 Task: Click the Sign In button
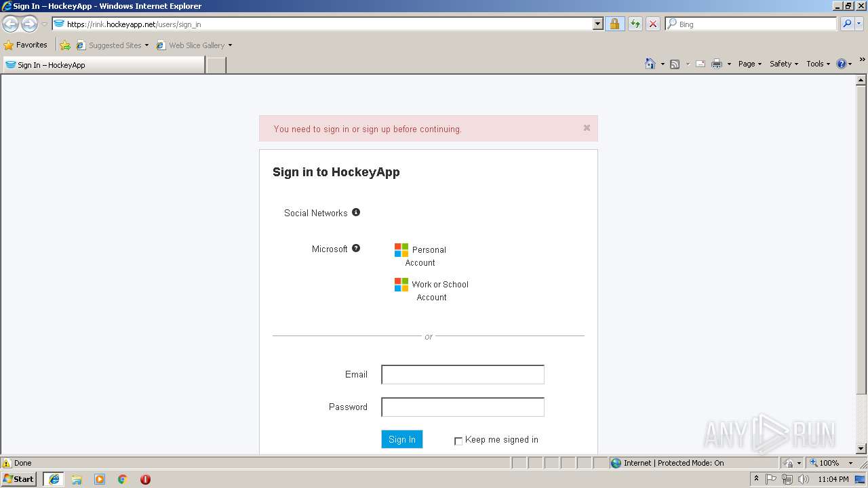coord(402,439)
